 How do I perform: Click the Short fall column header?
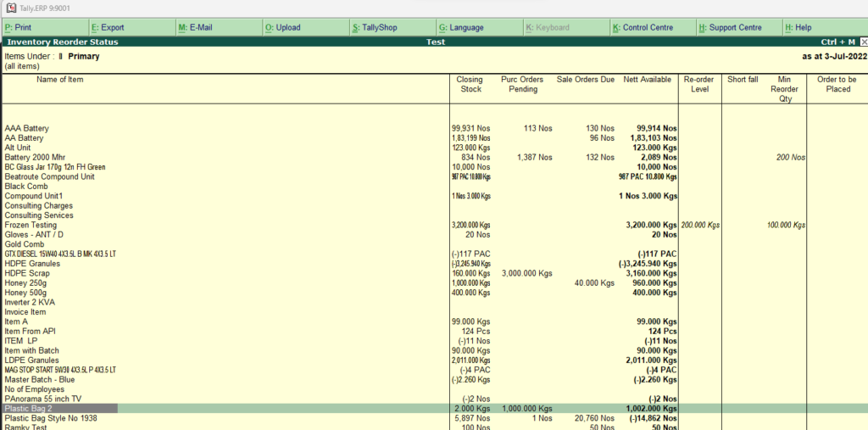click(743, 80)
